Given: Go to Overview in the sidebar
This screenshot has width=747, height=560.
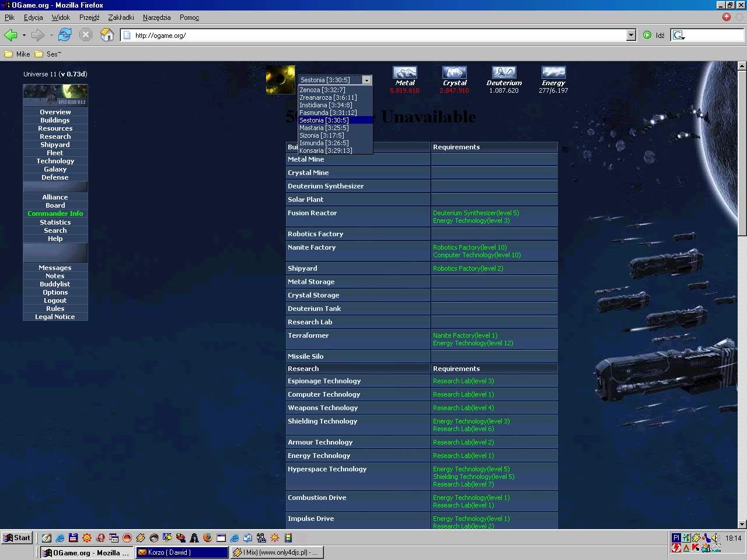Looking at the screenshot, I should click(55, 112).
